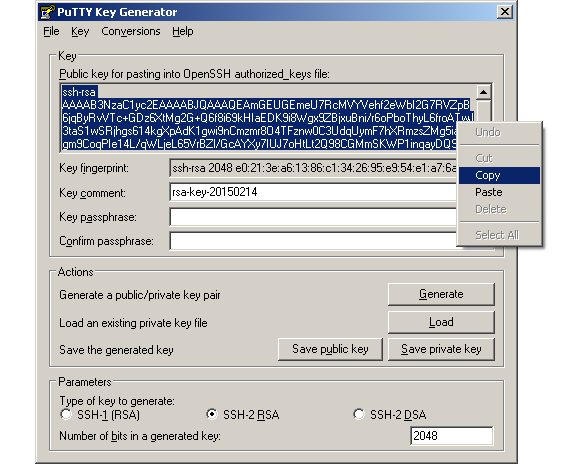Click 'Save the generated key' text

pos(116,350)
